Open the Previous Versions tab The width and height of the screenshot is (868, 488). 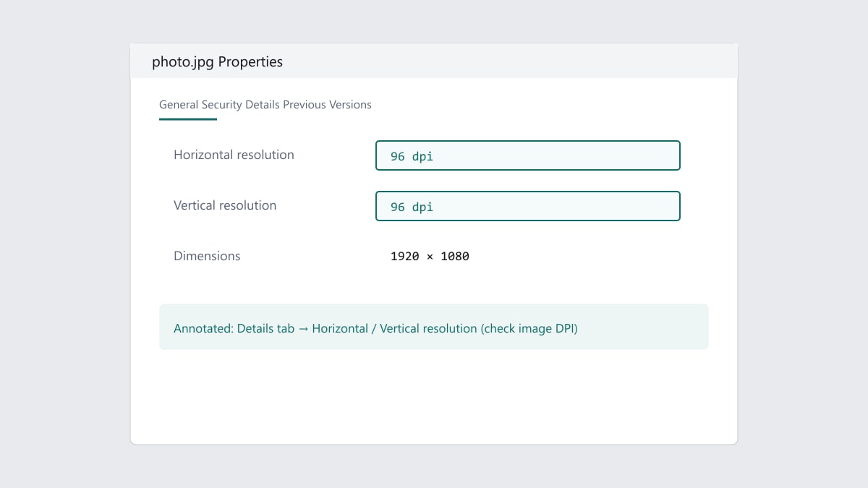[x=327, y=105]
